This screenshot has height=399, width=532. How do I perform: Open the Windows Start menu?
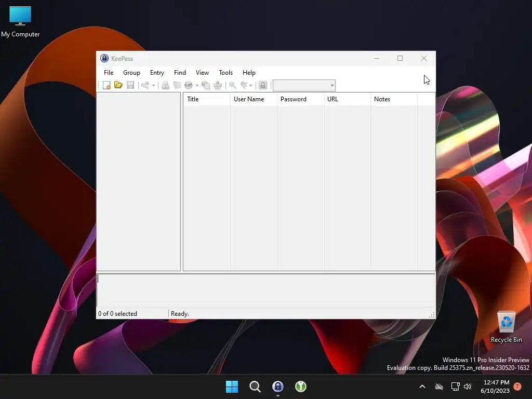tap(232, 387)
